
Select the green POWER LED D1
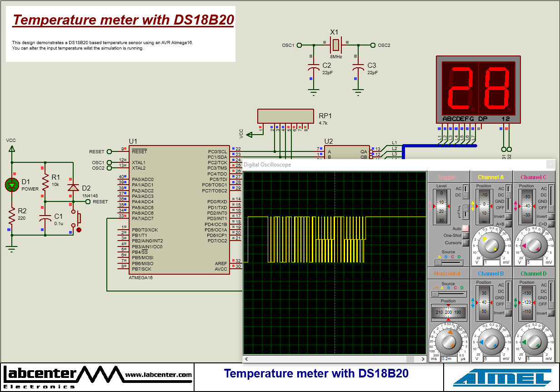(x=12, y=185)
